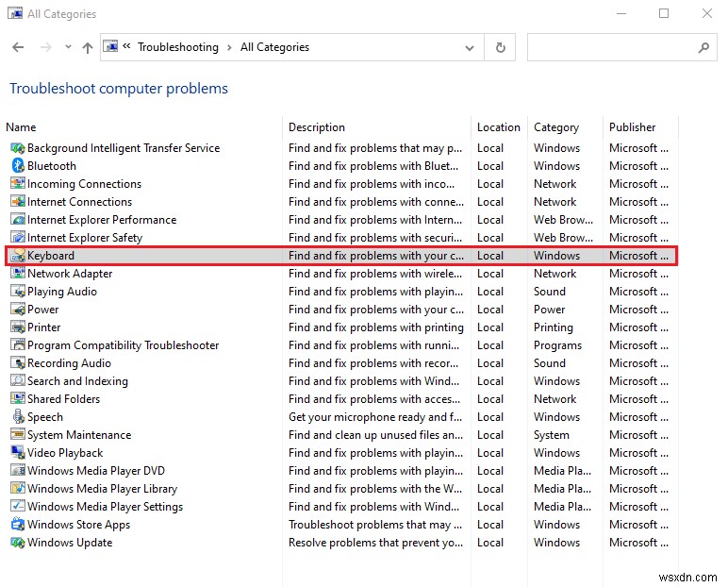The width and height of the screenshot is (728, 587).
Task: Click the Incoming Connections icon
Action: pos(18,184)
